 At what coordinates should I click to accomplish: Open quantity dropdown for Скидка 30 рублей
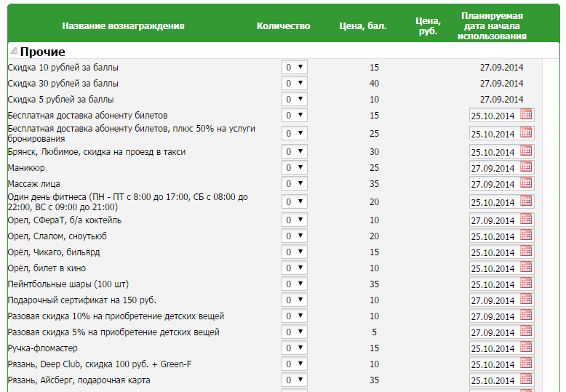(x=294, y=84)
